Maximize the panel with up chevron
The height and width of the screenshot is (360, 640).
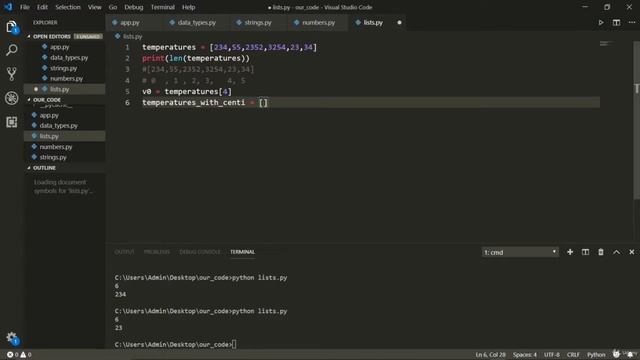(616, 252)
